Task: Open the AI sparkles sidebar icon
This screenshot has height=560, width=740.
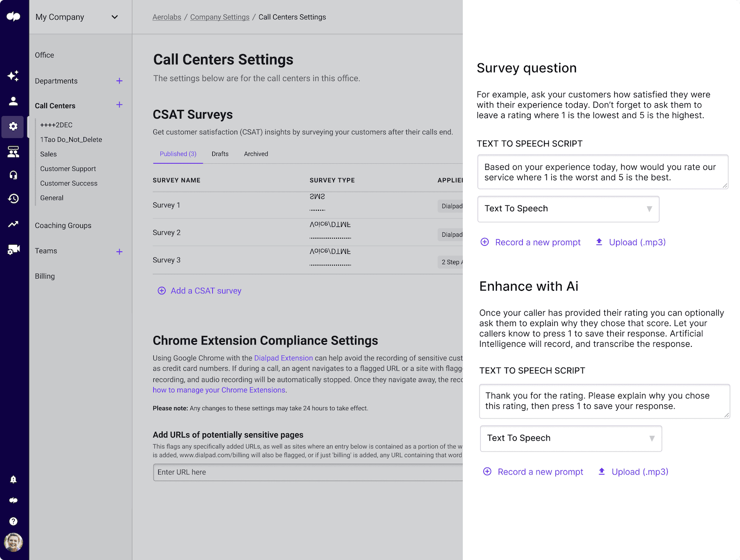Action: tap(13, 76)
